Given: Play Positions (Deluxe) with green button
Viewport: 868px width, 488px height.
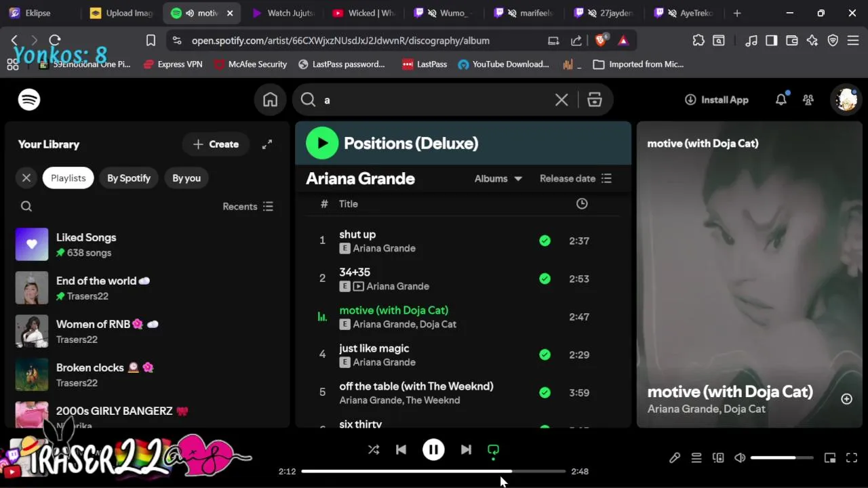Looking at the screenshot, I should coord(322,143).
